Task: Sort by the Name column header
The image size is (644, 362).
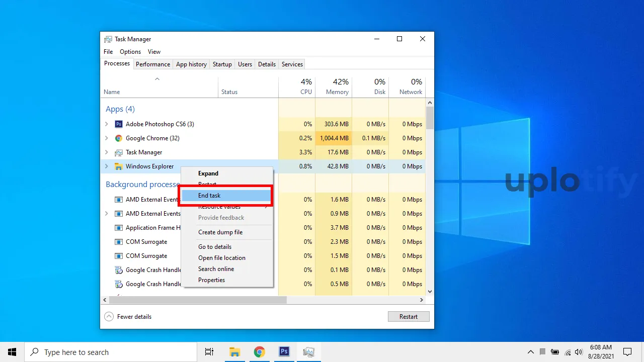Action: [x=160, y=87]
